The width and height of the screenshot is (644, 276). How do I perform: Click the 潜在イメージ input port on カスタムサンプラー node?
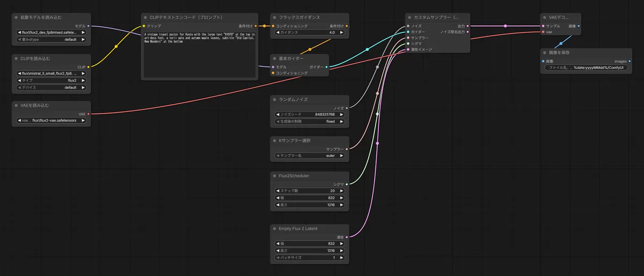(x=408, y=49)
